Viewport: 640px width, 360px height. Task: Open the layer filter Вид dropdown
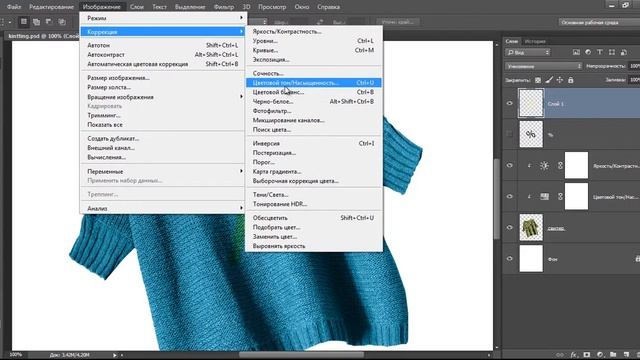[x=528, y=52]
